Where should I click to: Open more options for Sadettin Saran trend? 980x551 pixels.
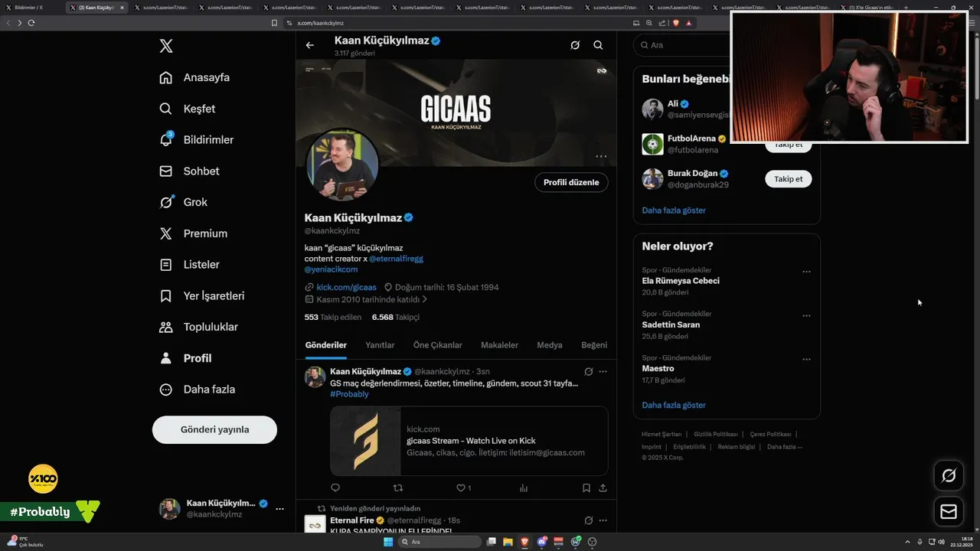[x=806, y=315]
